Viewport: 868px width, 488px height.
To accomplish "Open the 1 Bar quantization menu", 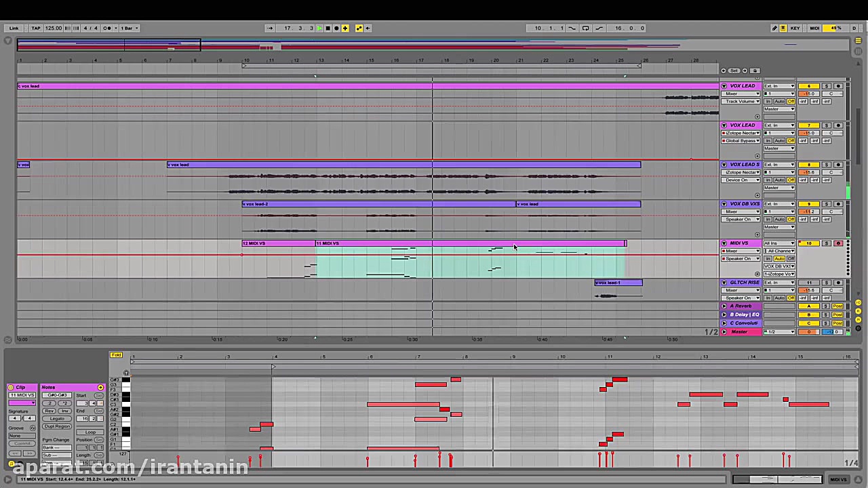I will click(x=129, y=28).
